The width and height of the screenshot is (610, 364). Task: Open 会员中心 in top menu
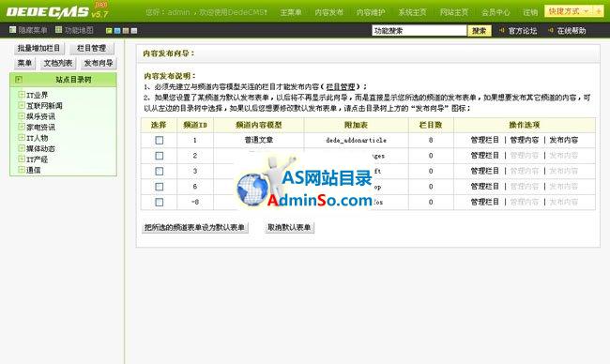(496, 12)
